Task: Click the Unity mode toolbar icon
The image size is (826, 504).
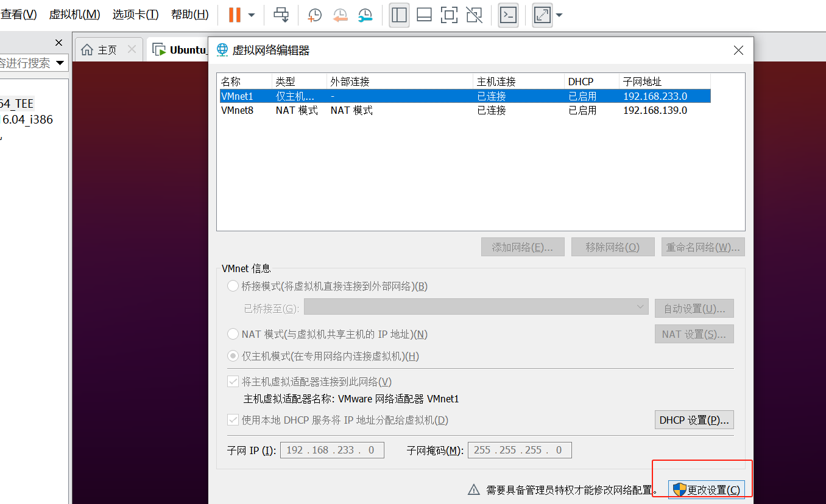Action: 474,15
